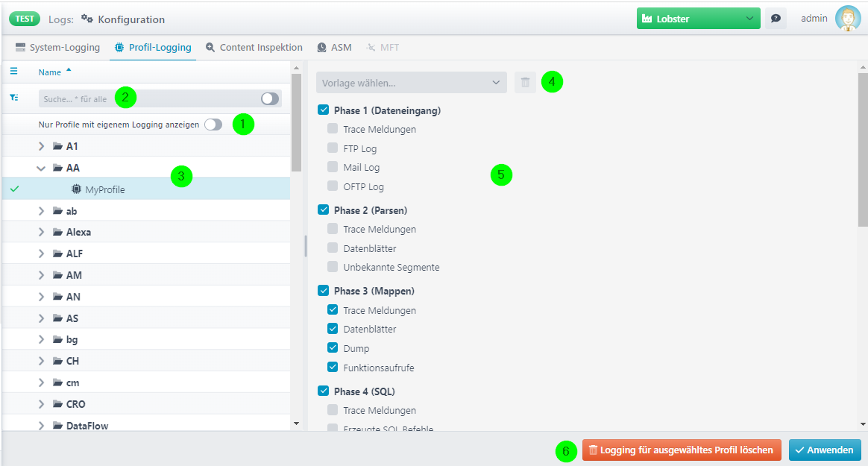Click the Konfiguration gears icon

click(87, 19)
